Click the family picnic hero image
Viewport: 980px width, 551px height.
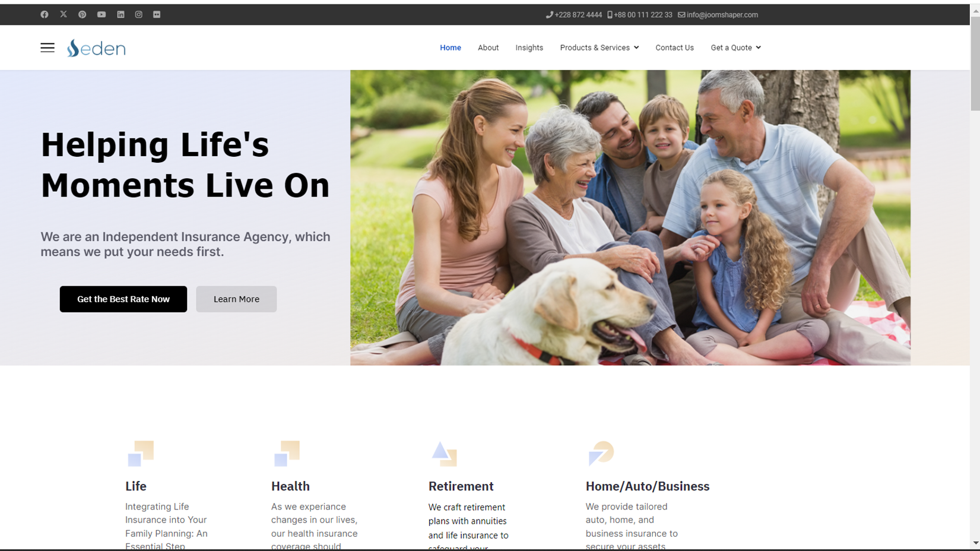(630, 217)
